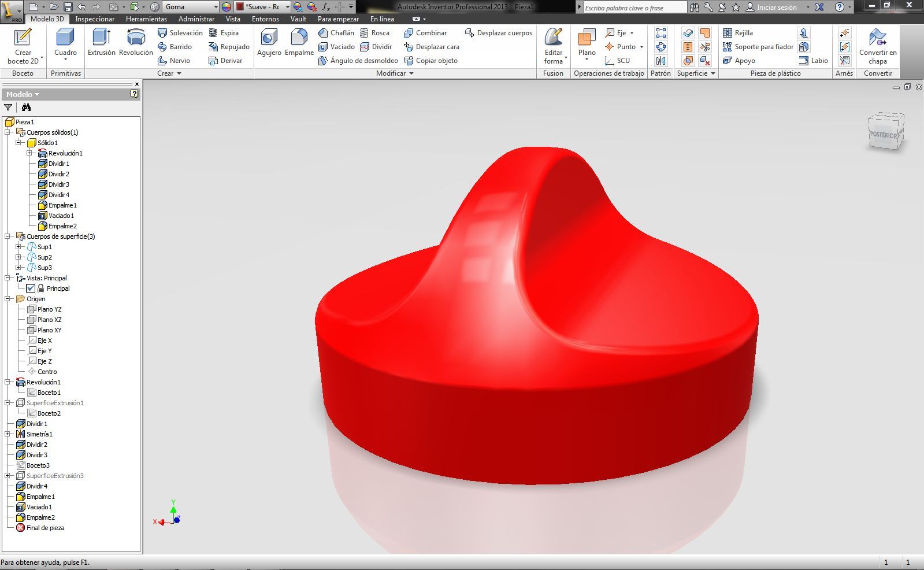924x570 pixels.
Task: Open the Administrar tab
Action: (196, 19)
